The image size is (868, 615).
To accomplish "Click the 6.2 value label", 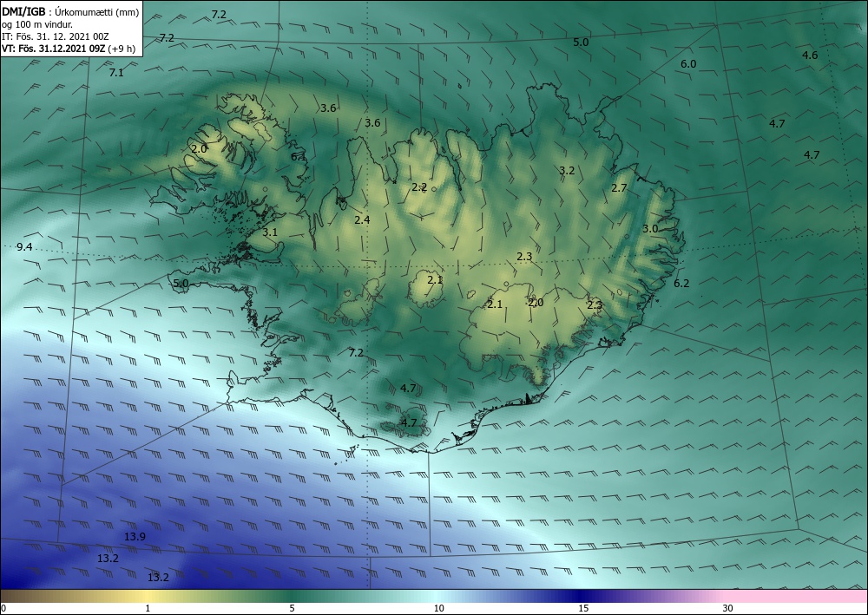I will coord(681,283).
